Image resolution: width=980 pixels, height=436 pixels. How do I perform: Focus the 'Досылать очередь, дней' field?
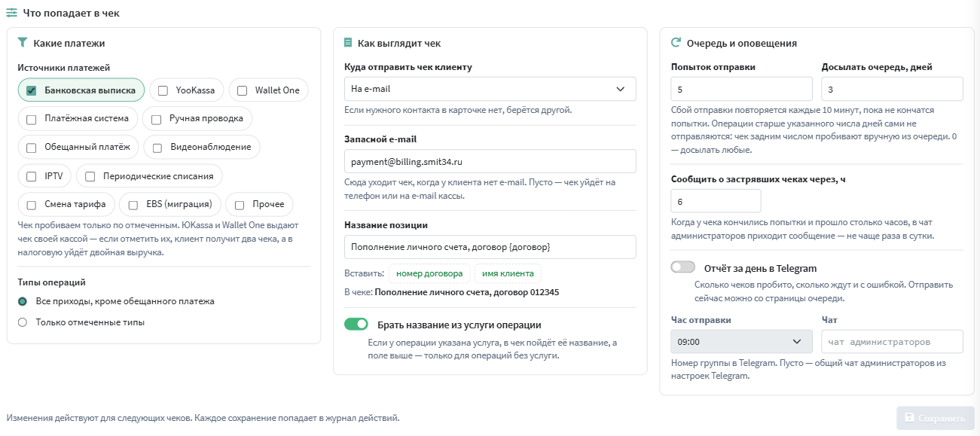893,89
